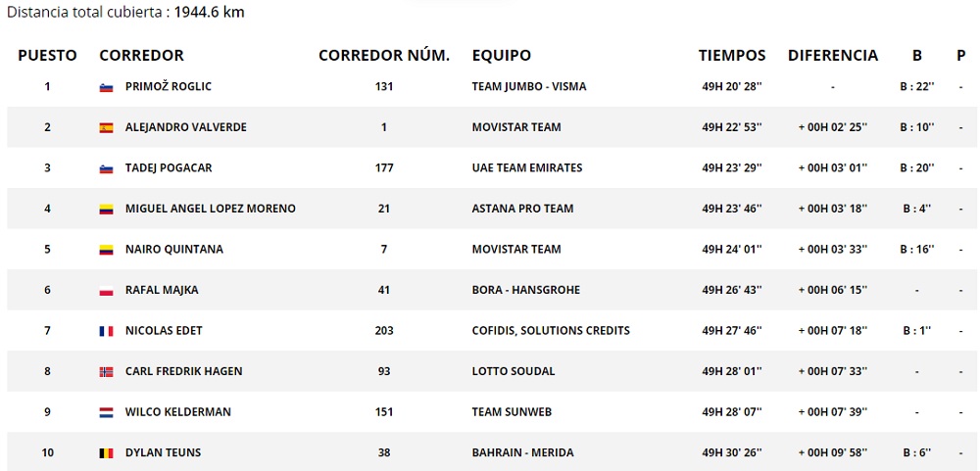Click the Belgian flag beside Dylan Teuns
980x471 pixels.
coord(107,453)
